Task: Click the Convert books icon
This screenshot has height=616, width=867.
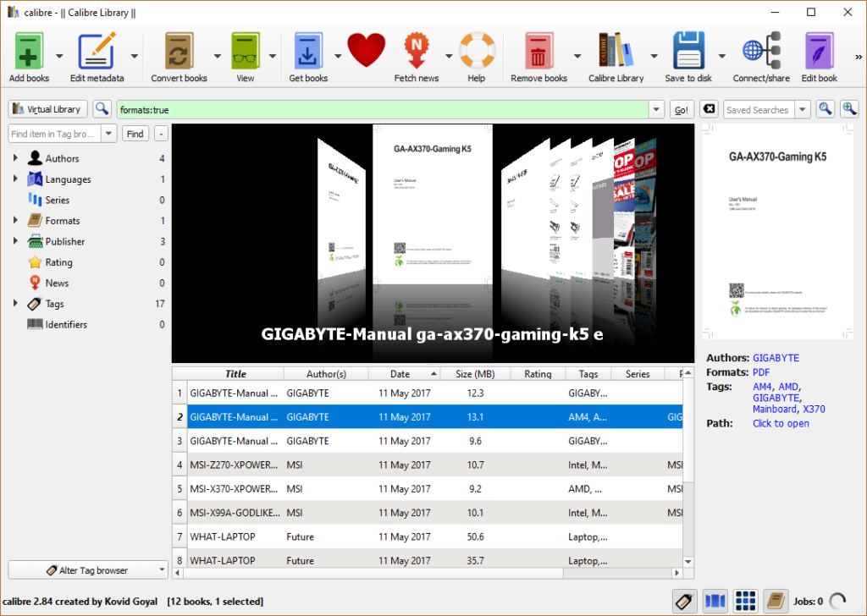Action: [x=179, y=51]
